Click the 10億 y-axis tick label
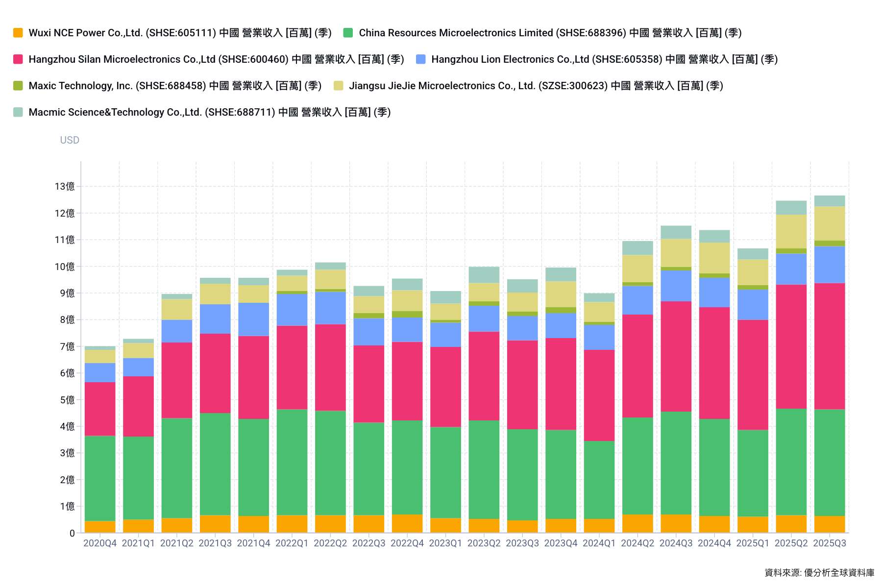This screenshot has width=882, height=588. [x=65, y=267]
